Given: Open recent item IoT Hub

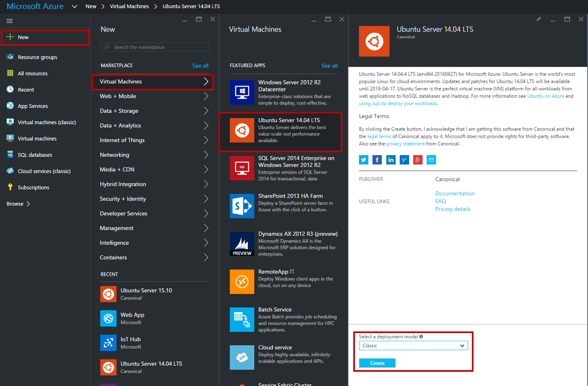Looking at the screenshot, I should click(x=154, y=343).
